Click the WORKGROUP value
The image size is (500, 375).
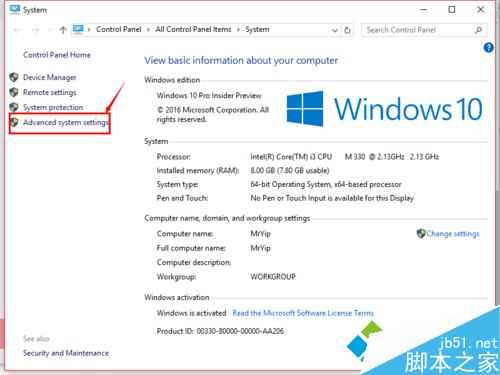[x=273, y=277]
